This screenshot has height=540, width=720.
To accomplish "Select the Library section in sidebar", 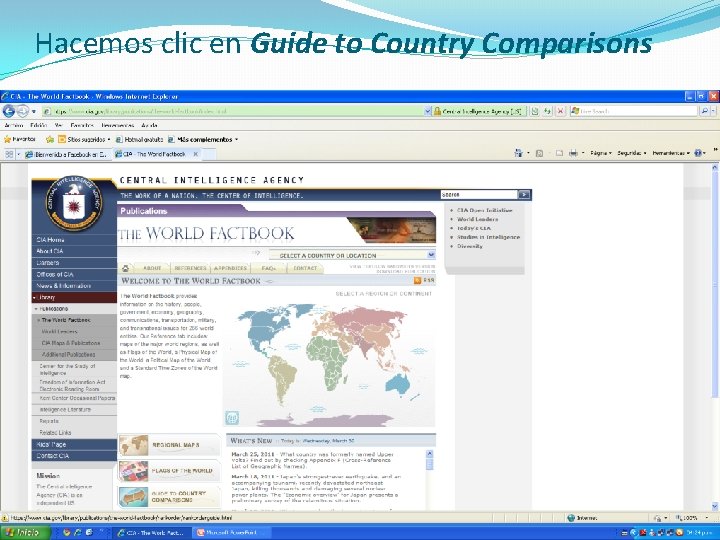I will [74, 297].
